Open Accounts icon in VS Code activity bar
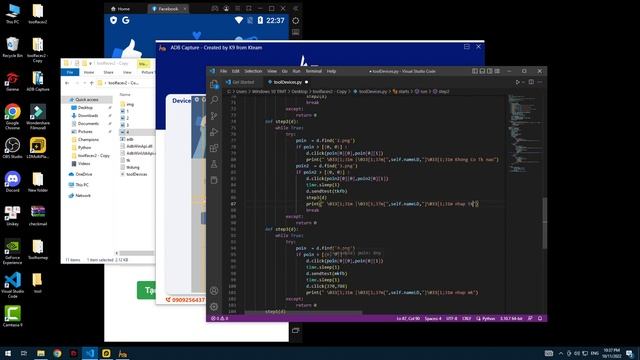The height and width of the screenshot is (360, 640). click(214, 291)
